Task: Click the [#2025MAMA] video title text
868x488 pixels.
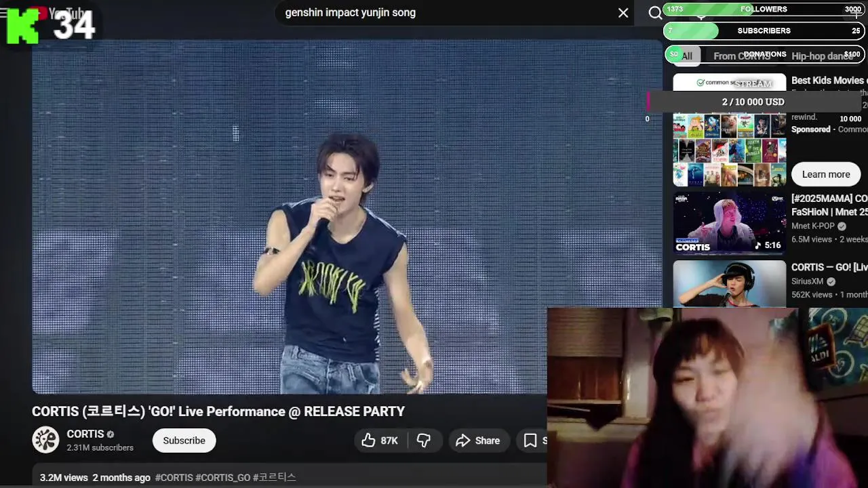Action: click(829, 205)
